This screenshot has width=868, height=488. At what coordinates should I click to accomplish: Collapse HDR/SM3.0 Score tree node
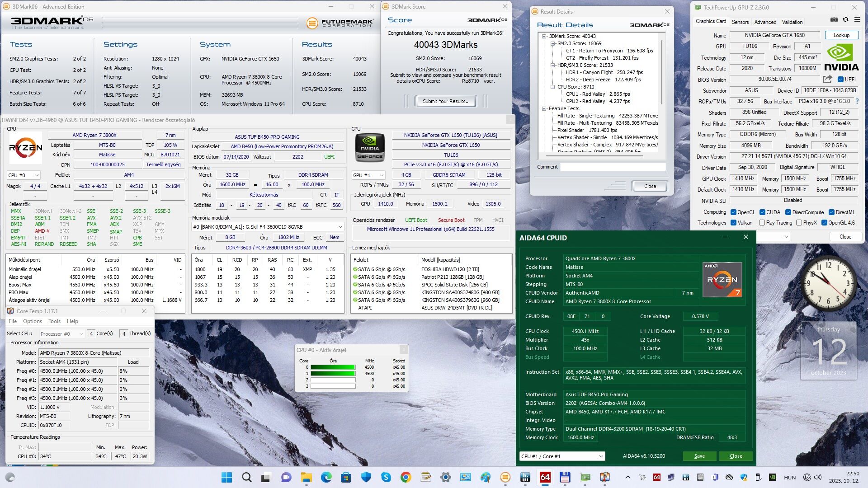553,65
